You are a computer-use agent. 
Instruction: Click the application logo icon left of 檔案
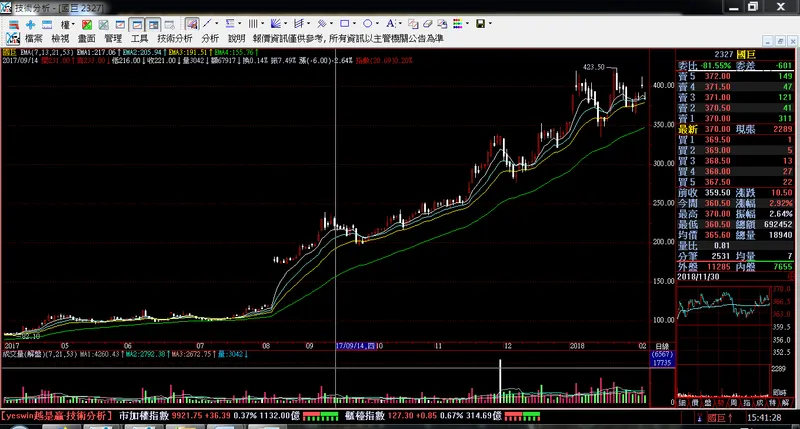click(12, 38)
